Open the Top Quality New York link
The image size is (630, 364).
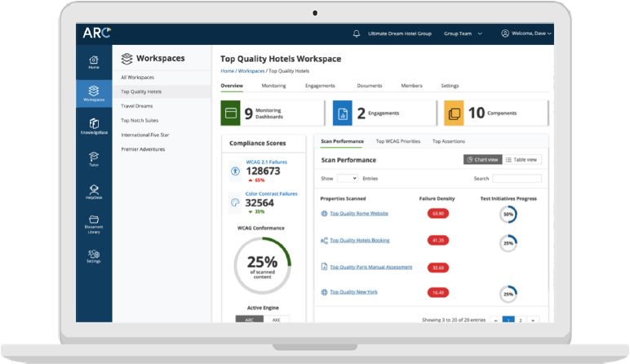click(353, 292)
